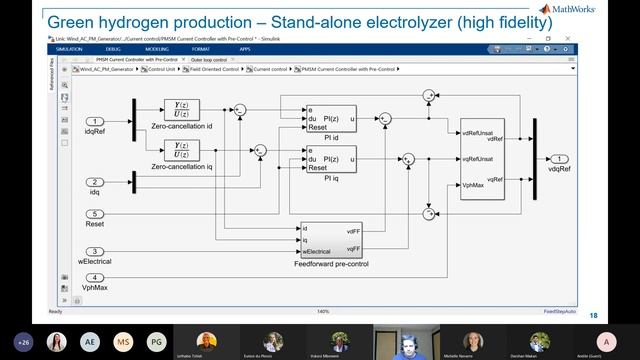Select the Zoom tool in palette
Image resolution: width=640 pixels, height=360 pixels.
click(x=64, y=85)
